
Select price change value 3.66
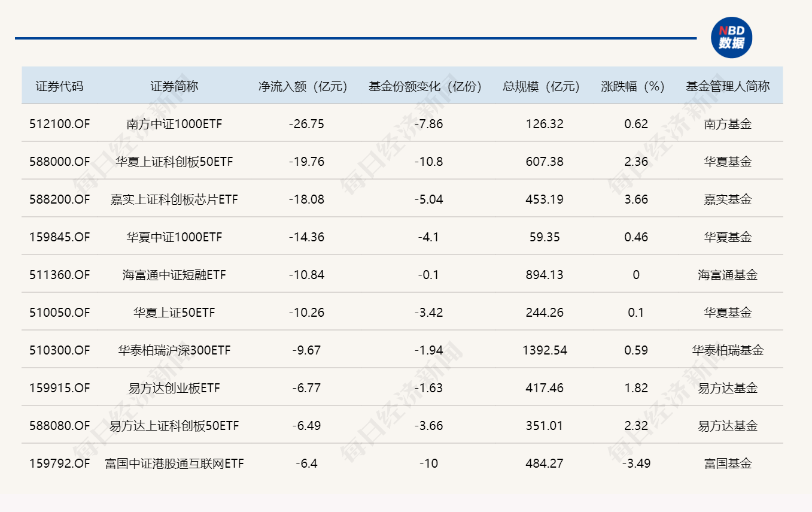pyautogui.click(x=636, y=199)
